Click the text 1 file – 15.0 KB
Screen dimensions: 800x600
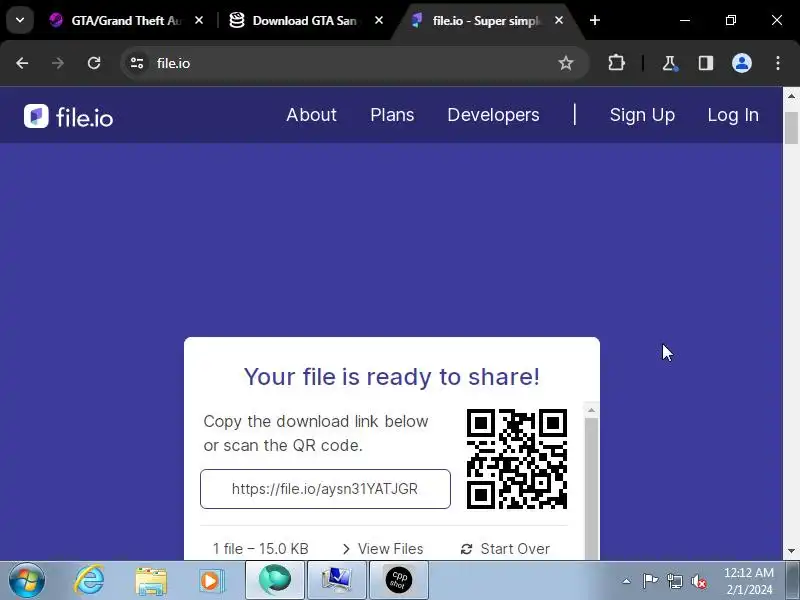(261, 549)
